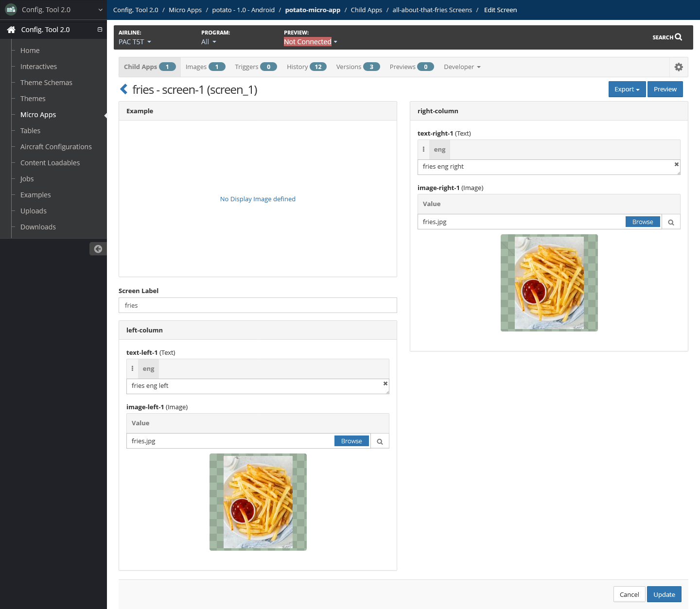This screenshot has height=609, width=700.
Task: Click the drag handle dots in text-left-1
Action: (x=132, y=369)
